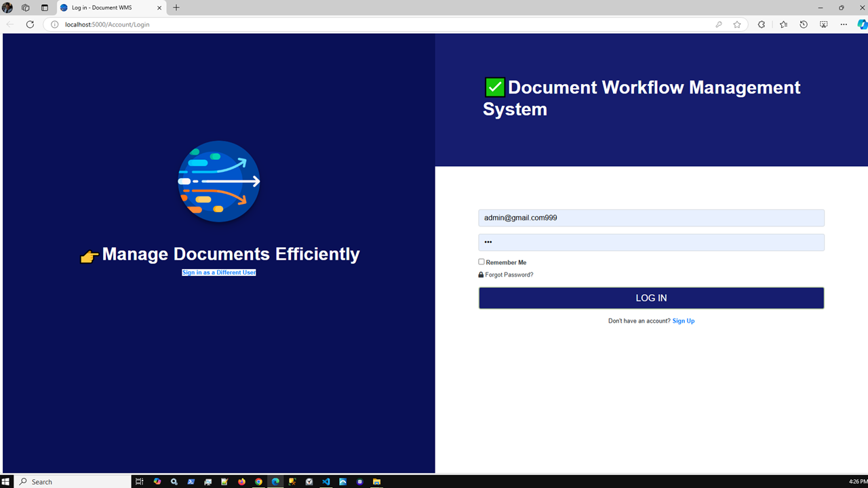Click the admin@gmail.com999 email input field
868x488 pixels.
click(651, 218)
